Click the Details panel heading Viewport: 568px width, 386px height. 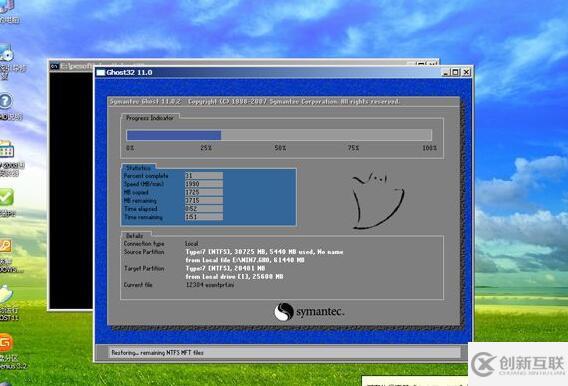(134, 236)
